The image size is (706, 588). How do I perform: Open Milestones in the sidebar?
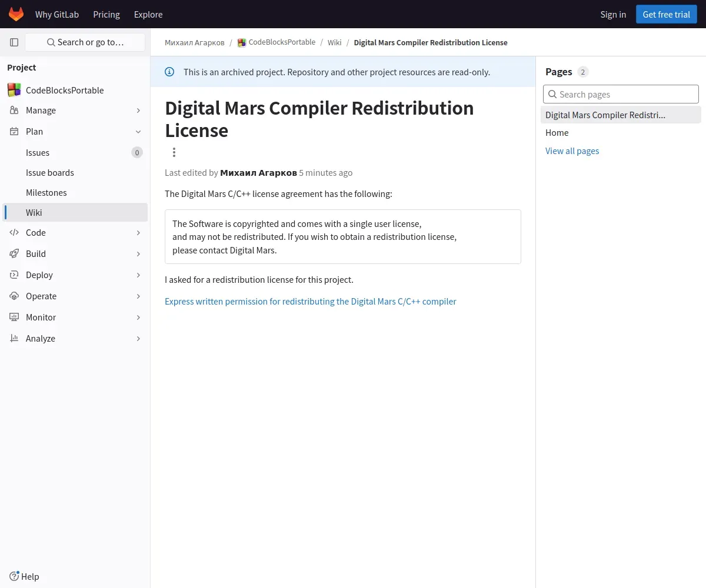[x=75, y=192]
